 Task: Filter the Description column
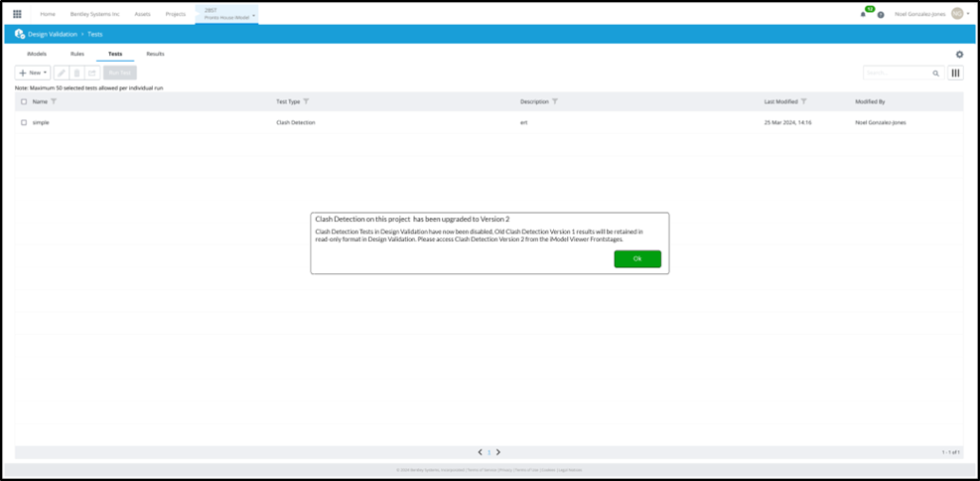[555, 101]
